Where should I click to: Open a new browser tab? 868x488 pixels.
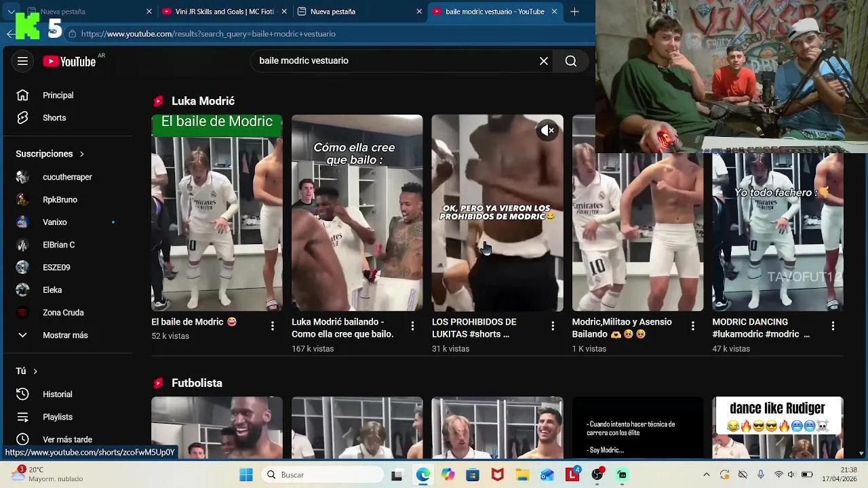pos(574,12)
